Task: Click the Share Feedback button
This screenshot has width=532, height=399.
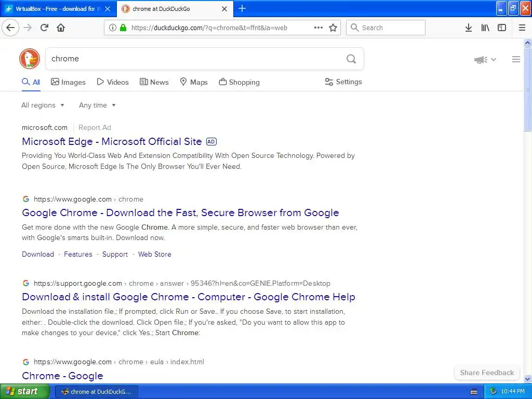Action: click(487, 373)
